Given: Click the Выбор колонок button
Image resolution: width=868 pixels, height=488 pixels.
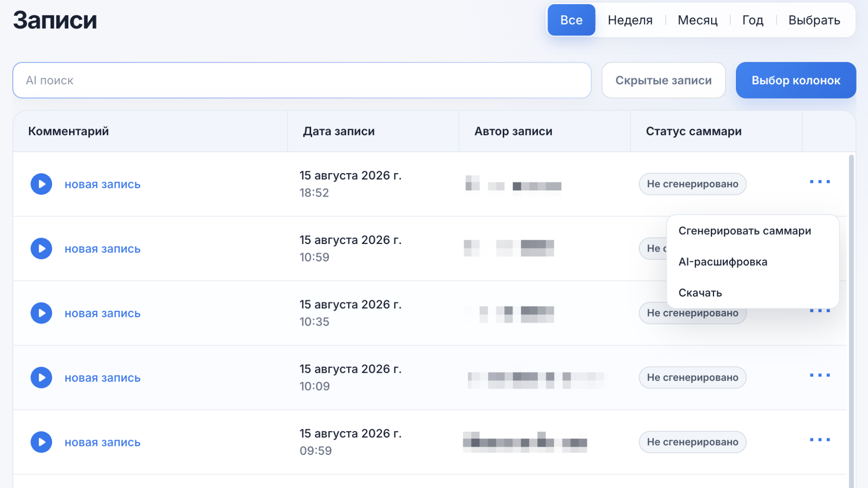Looking at the screenshot, I should [796, 80].
